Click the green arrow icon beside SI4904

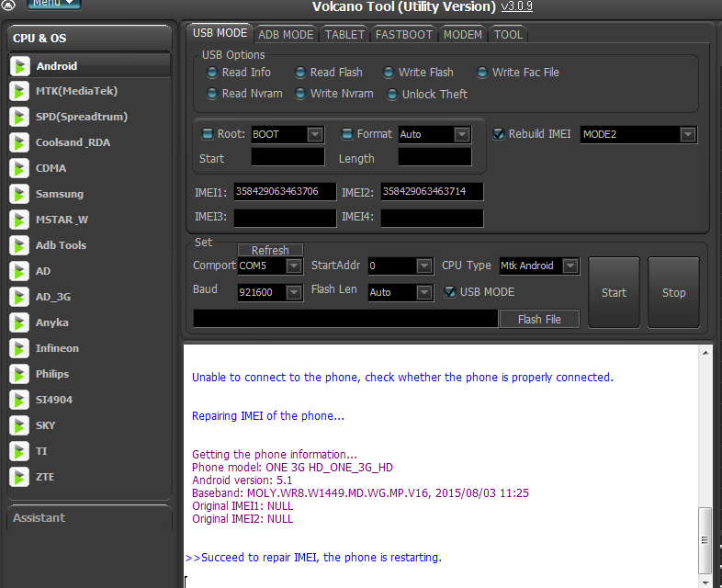pyautogui.click(x=20, y=400)
